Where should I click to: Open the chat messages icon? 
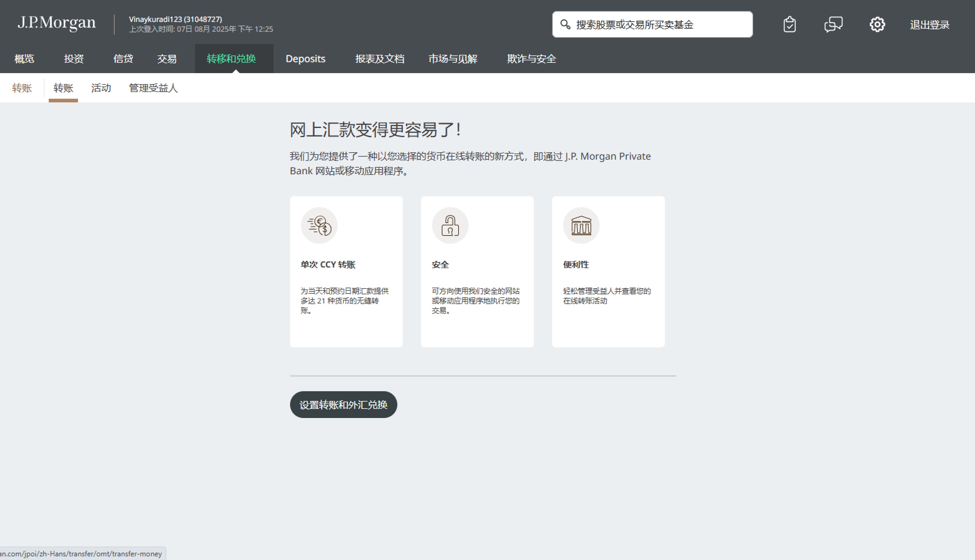[833, 25]
